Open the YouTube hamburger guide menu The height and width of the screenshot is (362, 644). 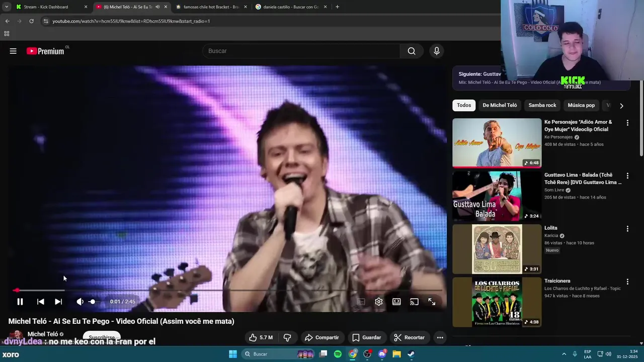click(x=13, y=51)
